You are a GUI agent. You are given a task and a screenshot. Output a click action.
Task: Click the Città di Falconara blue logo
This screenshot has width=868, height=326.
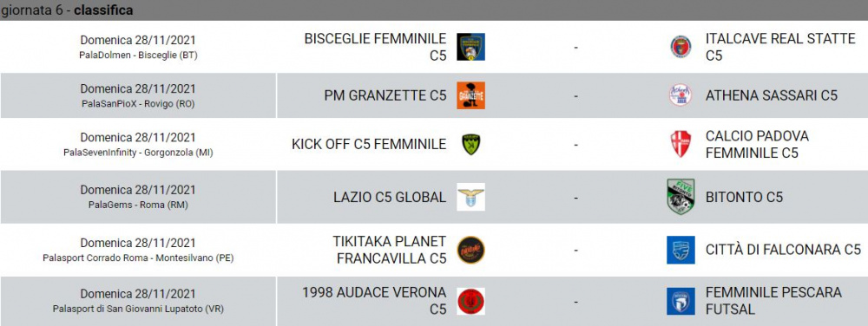tap(681, 250)
